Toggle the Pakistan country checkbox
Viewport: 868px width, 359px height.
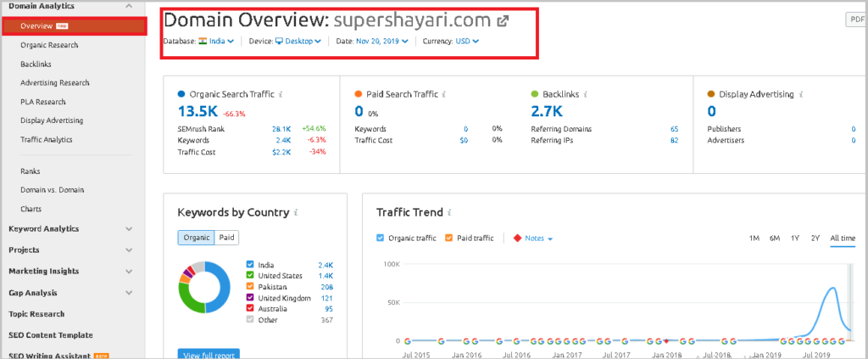pos(250,287)
